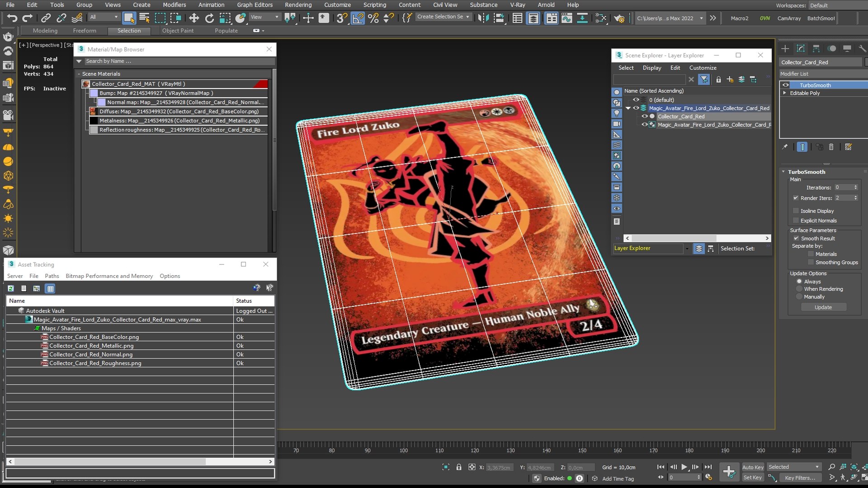
Task: Play the animation
Action: [684, 467]
